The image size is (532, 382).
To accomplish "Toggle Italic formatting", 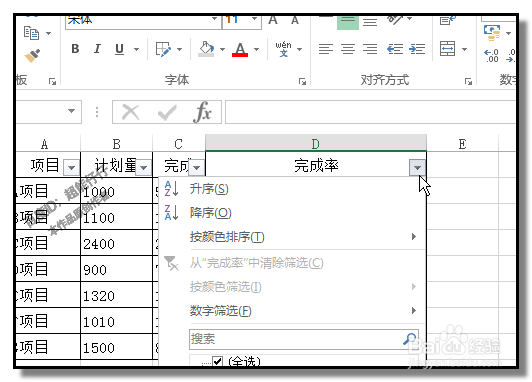I will pyautogui.click(x=97, y=49).
